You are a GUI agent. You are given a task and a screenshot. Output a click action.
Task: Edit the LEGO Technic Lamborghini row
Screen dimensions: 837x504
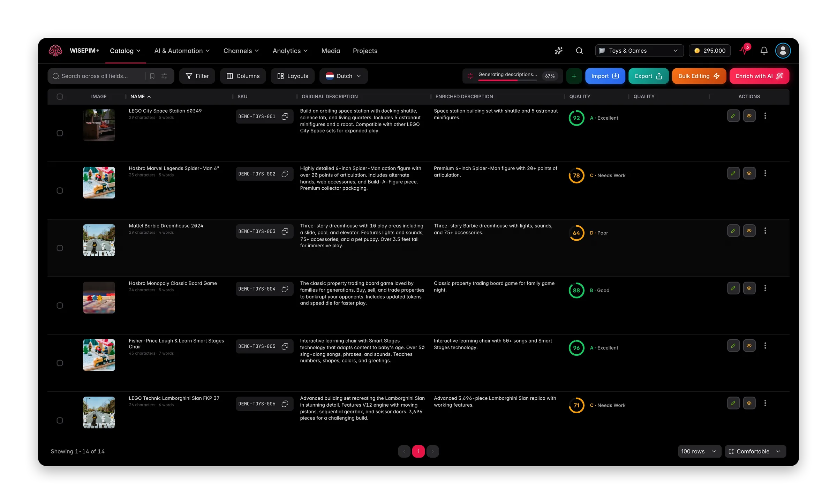pyautogui.click(x=733, y=403)
